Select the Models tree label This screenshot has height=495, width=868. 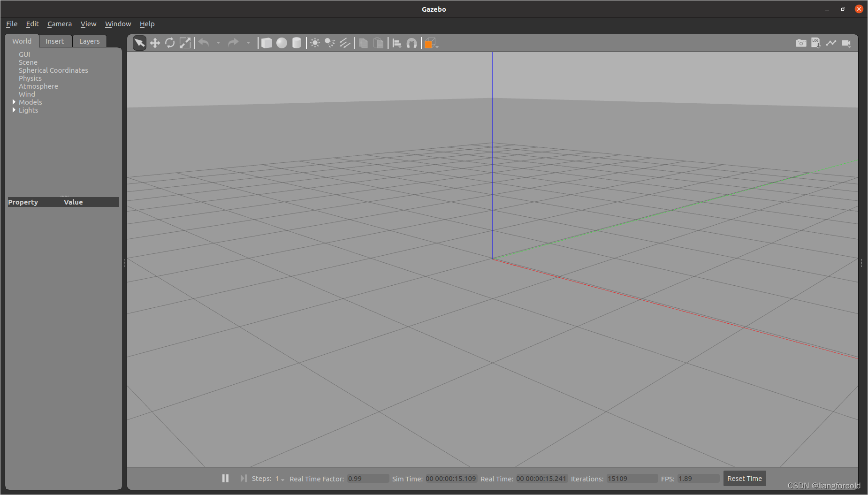point(30,102)
